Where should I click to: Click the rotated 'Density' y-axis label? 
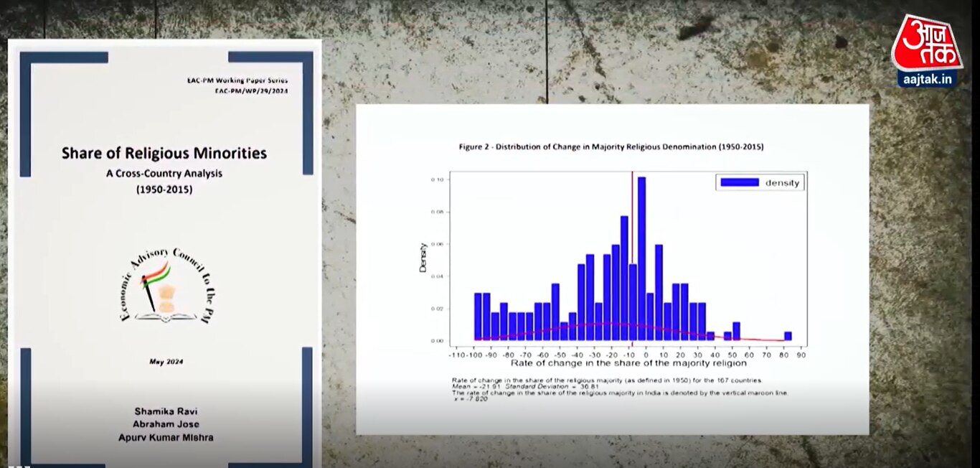pos(423,256)
